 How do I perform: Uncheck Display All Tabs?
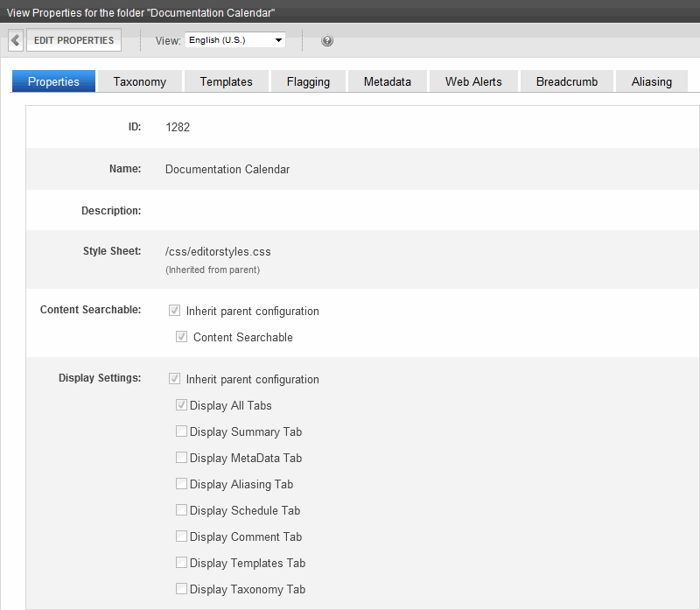[181, 405]
